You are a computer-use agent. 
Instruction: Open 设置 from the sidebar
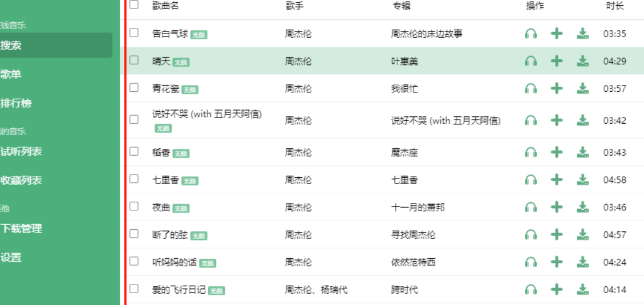pos(11,257)
